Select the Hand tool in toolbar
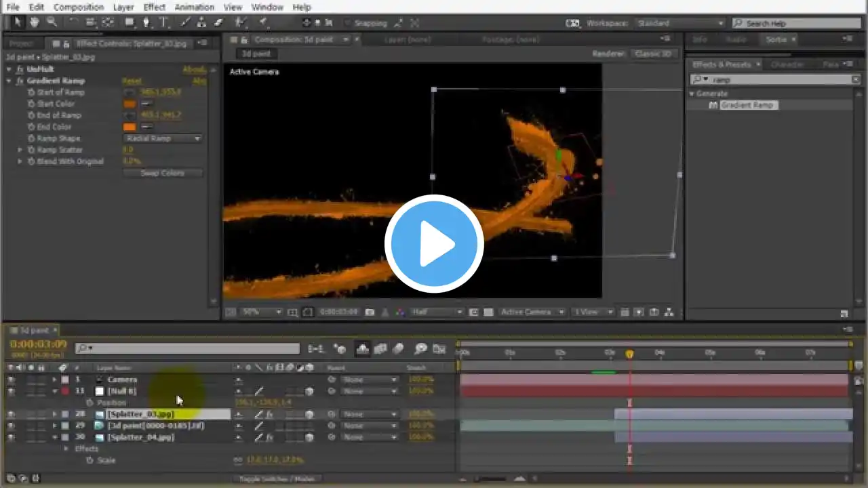This screenshot has width=868, height=488. (x=35, y=22)
